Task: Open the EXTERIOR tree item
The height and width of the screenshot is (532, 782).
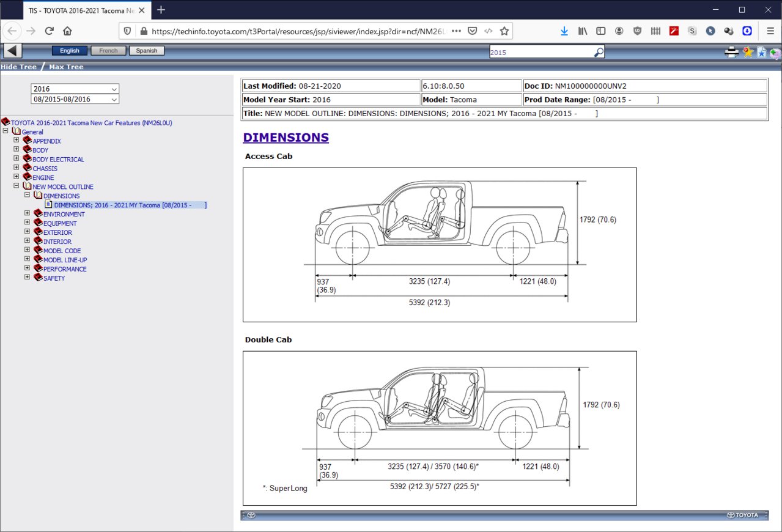Action: point(57,233)
